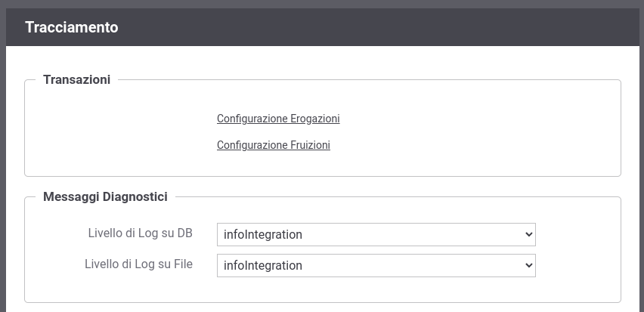
Task: Click the Tracciamento page title
Action: click(x=72, y=27)
